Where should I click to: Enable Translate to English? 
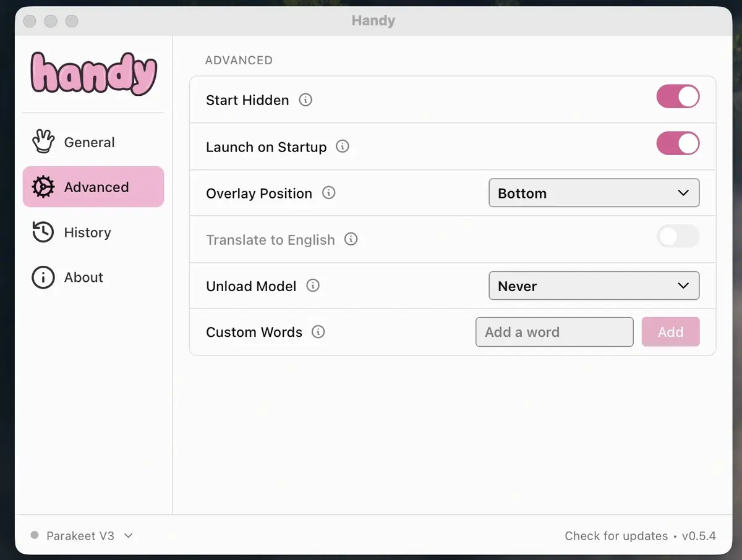(x=678, y=237)
